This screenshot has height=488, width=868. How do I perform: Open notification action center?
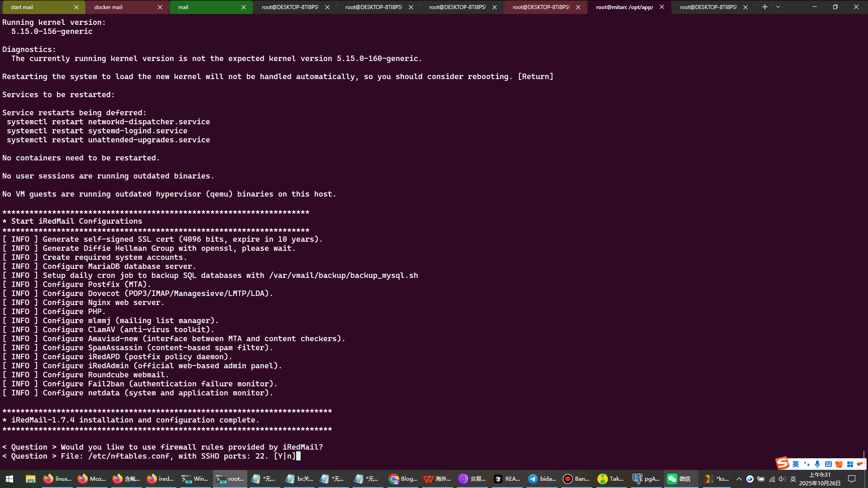(852, 479)
